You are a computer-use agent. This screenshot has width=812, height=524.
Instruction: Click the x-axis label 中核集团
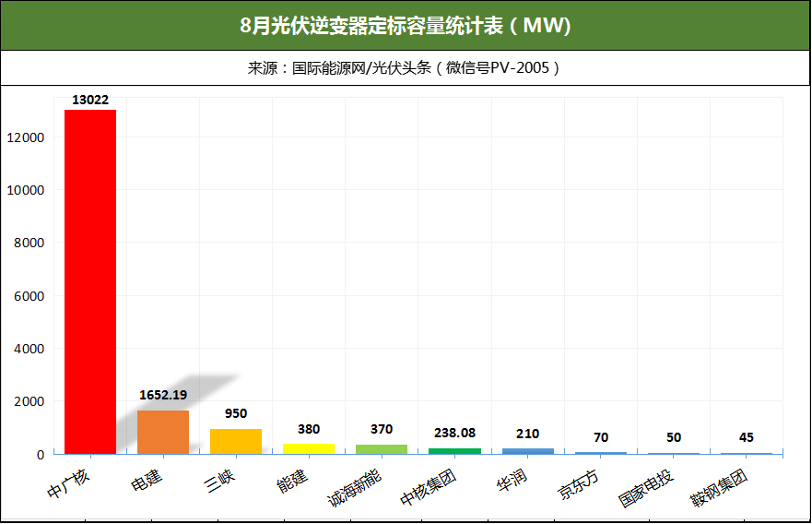pos(428,488)
